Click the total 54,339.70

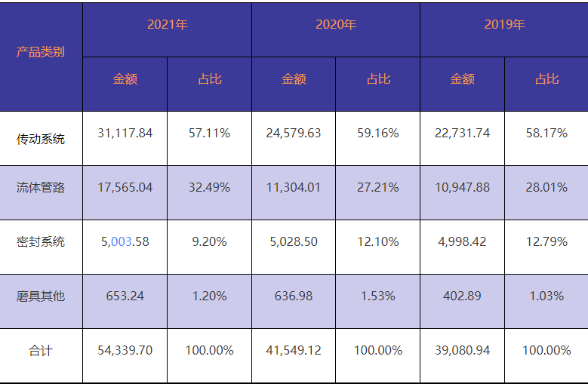pos(125,350)
